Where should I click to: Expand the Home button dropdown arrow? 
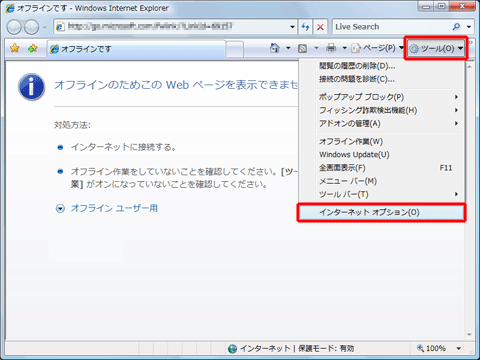288,48
